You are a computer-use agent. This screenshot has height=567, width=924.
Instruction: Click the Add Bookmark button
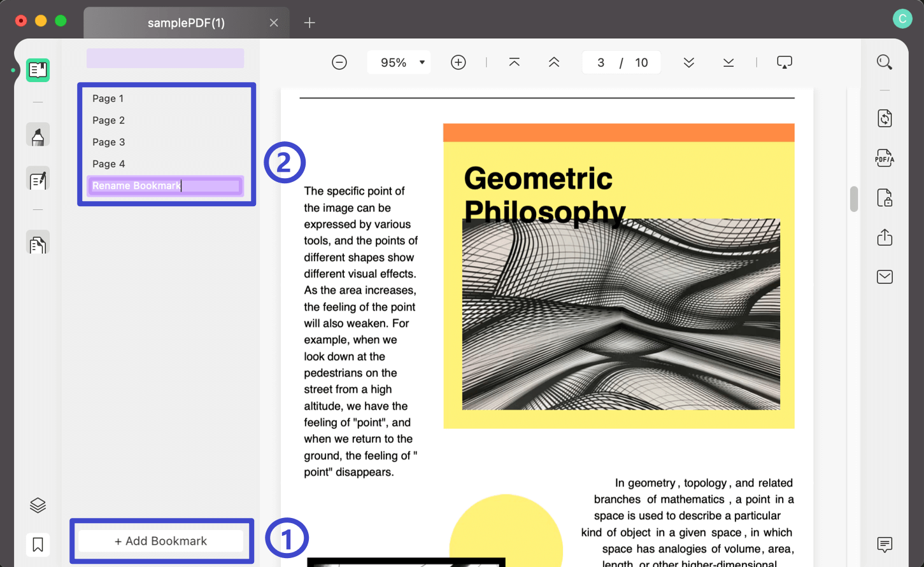161,540
